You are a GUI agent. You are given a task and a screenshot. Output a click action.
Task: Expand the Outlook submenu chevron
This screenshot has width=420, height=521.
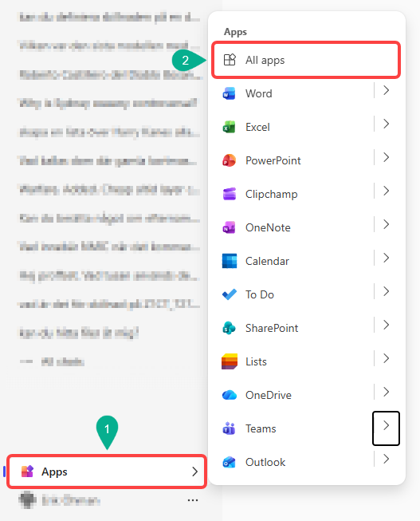pos(386,459)
